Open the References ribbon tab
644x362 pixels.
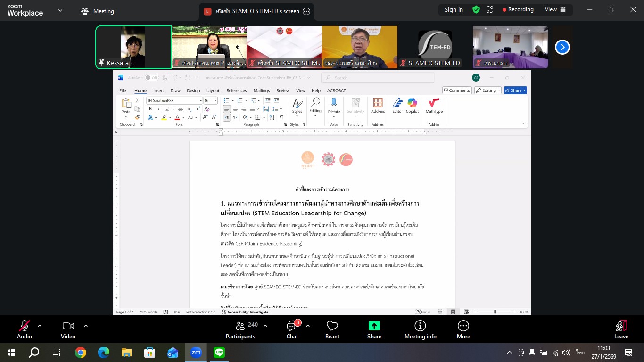click(x=236, y=90)
